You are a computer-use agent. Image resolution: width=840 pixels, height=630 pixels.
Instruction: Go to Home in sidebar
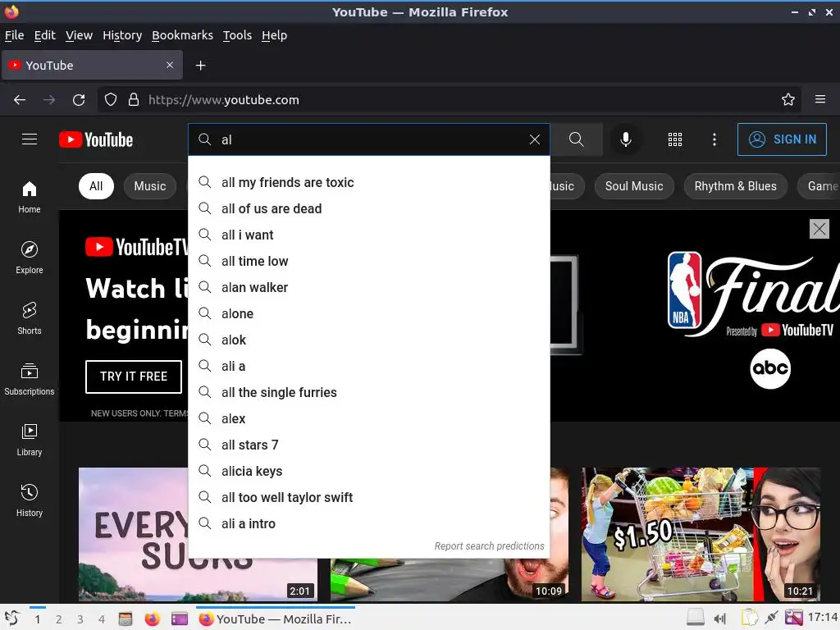click(x=30, y=197)
